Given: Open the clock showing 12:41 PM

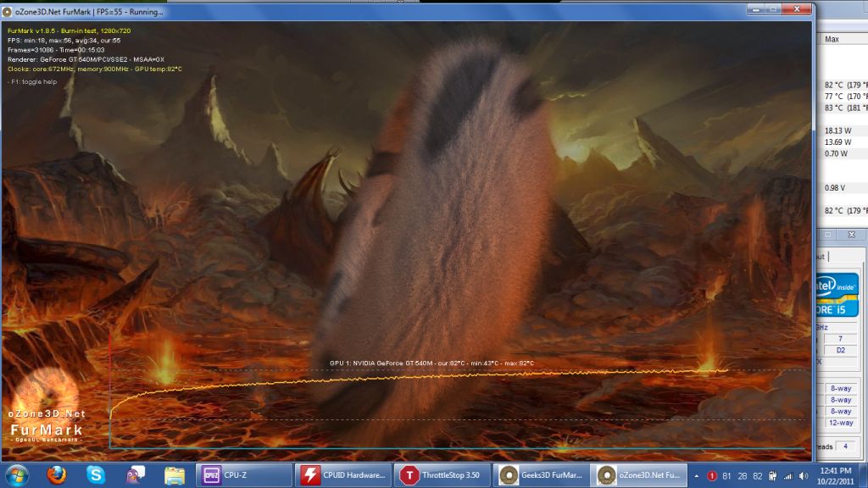Looking at the screenshot, I should pos(836,476).
